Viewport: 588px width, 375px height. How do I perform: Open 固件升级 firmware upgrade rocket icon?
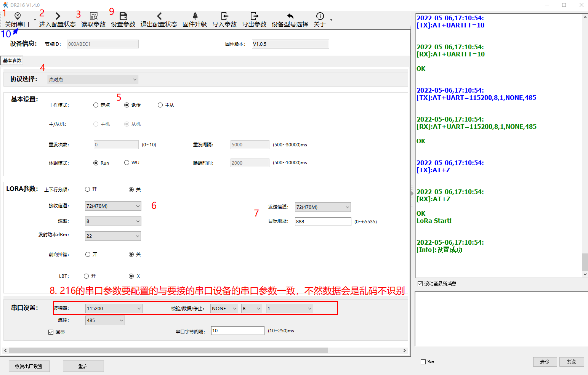pos(195,16)
